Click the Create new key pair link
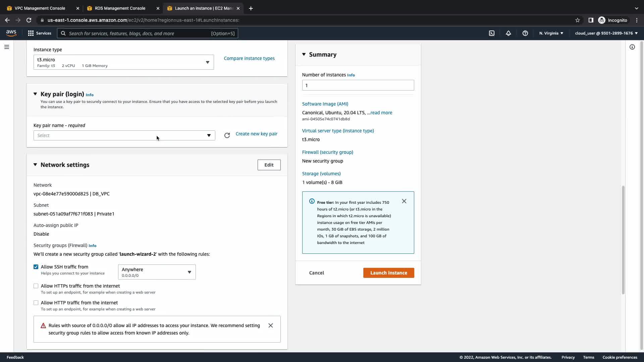 point(256,134)
